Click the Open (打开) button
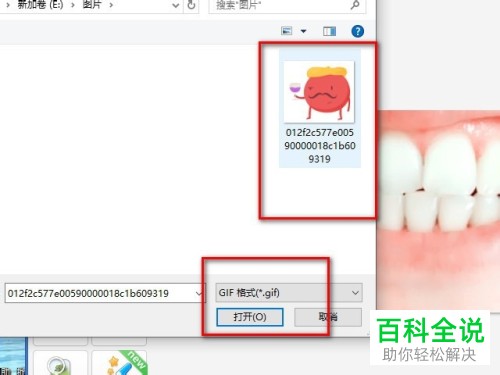Viewport: 500px width, 375px height. point(250,317)
